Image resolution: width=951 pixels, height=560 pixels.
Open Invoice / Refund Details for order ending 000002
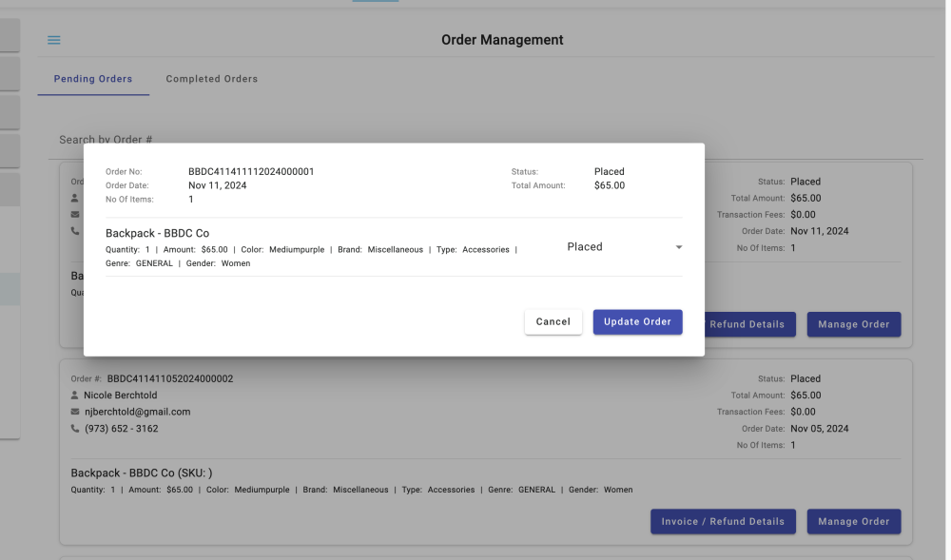click(x=724, y=521)
